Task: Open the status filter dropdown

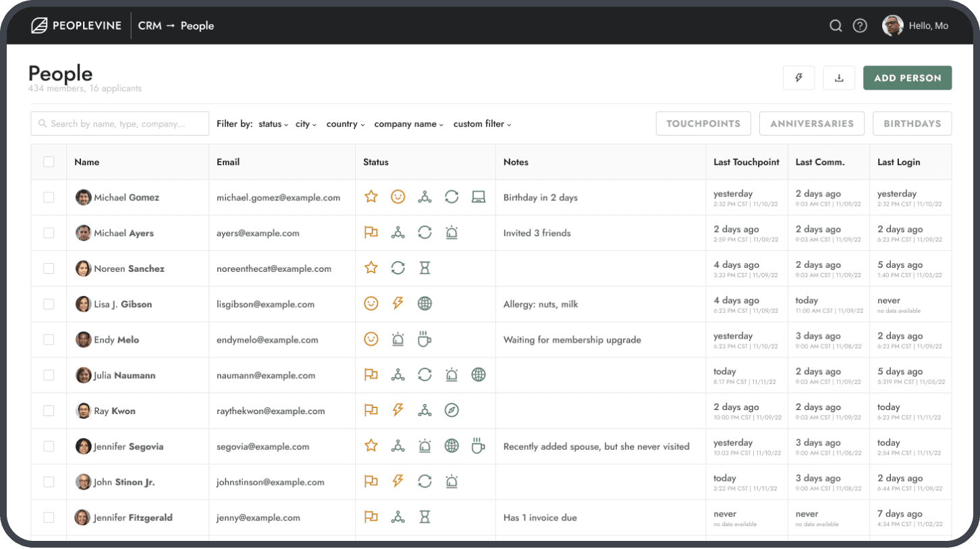Action: click(x=273, y=123)
